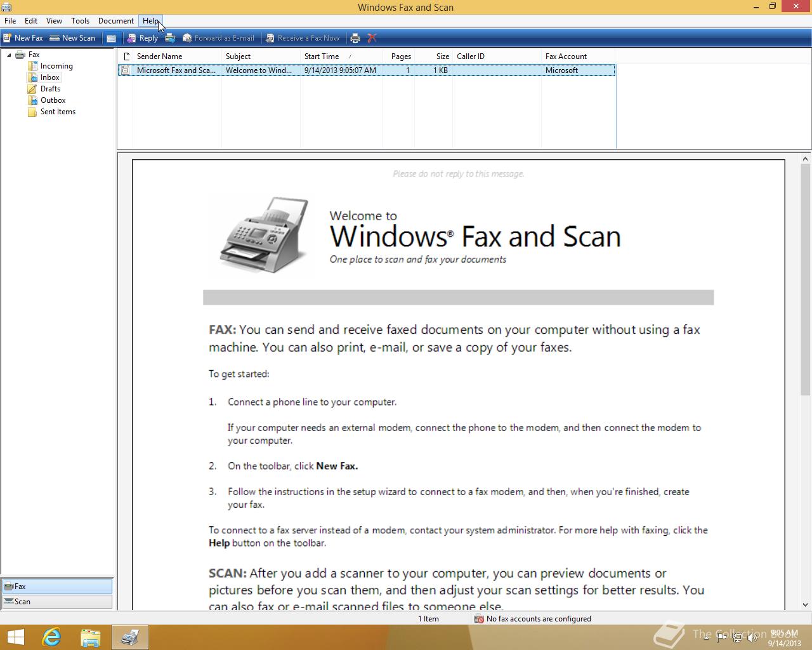812x650 pixels.
Task: Click the fax item icon in message row
Action: point(126,70)
